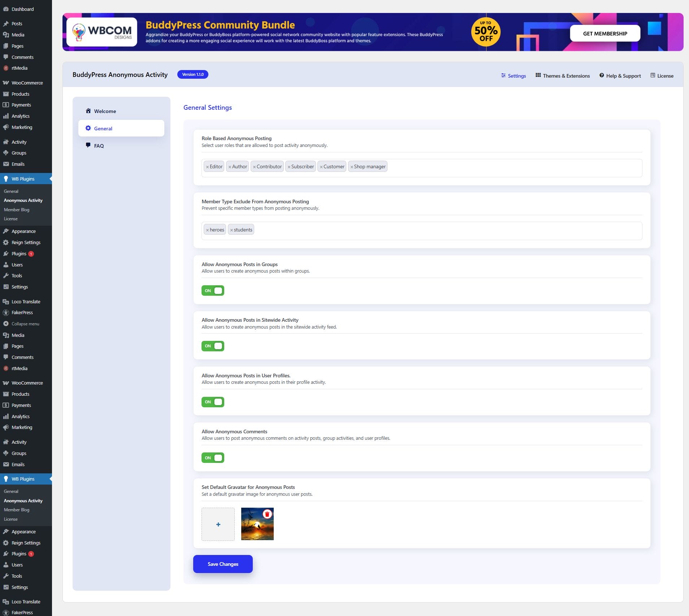Toggle off anonymous posts in sitewide activity
The width and height of the screenshot is (689, 616).
213,346
